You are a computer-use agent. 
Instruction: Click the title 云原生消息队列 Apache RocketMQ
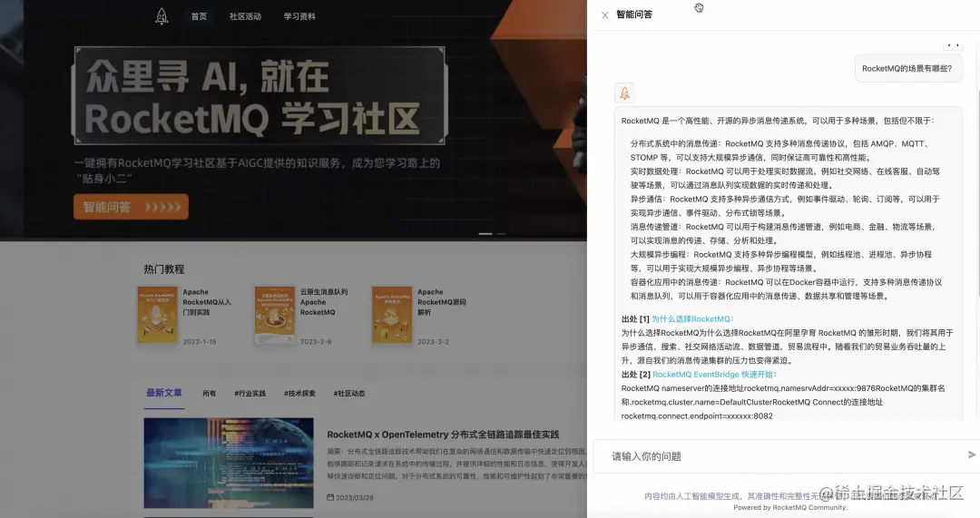pyautogui.click(x=324, y=302)
